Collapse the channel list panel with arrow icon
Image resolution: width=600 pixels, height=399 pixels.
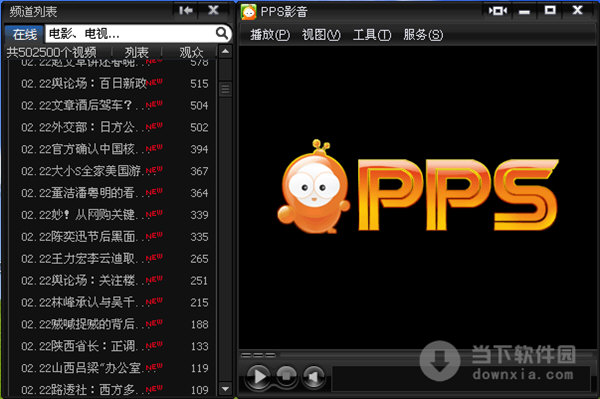(186, 10)
